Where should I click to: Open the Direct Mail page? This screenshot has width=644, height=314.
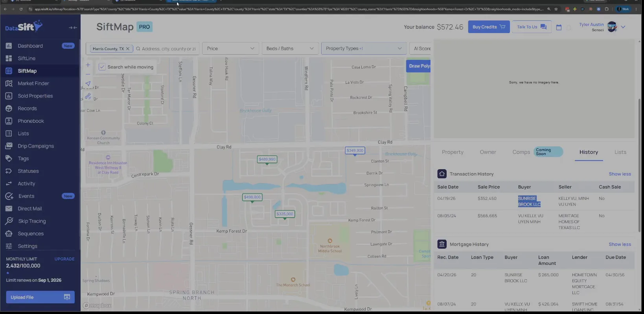click(30, 209)
